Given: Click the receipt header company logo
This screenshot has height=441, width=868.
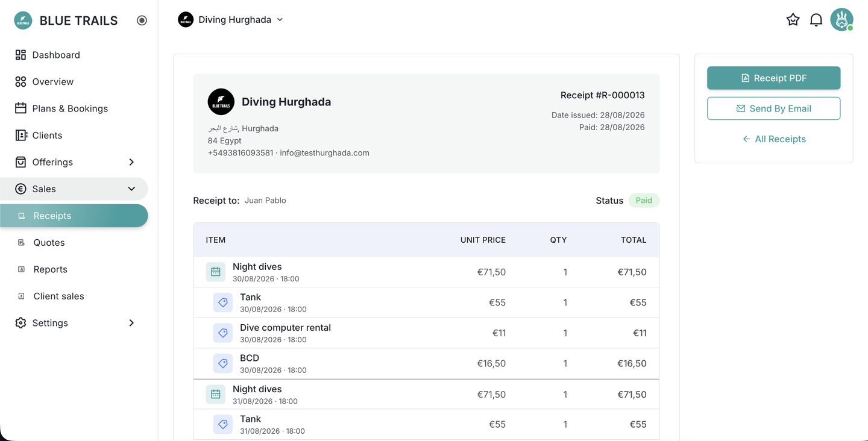Looking at the screenshot, I should [221, 102].
